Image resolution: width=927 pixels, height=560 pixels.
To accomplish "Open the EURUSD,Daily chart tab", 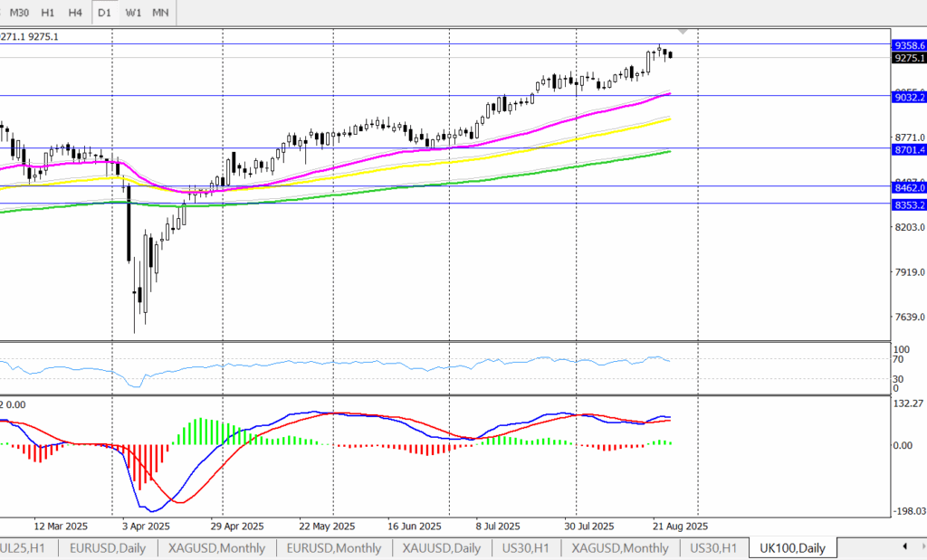I will (107, 548).
